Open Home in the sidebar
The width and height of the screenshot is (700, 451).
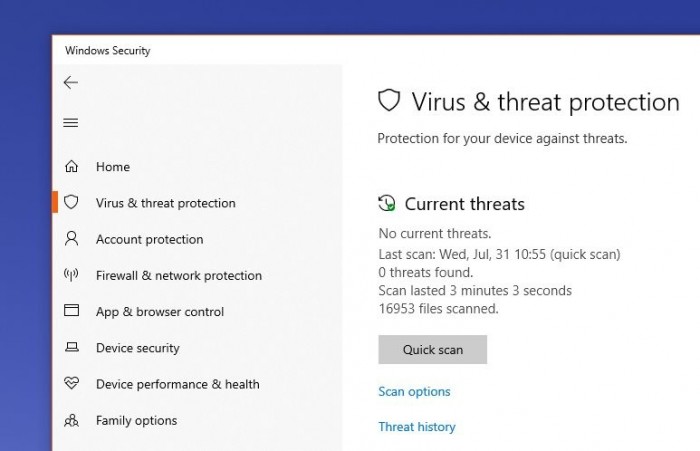coord(113,167)
